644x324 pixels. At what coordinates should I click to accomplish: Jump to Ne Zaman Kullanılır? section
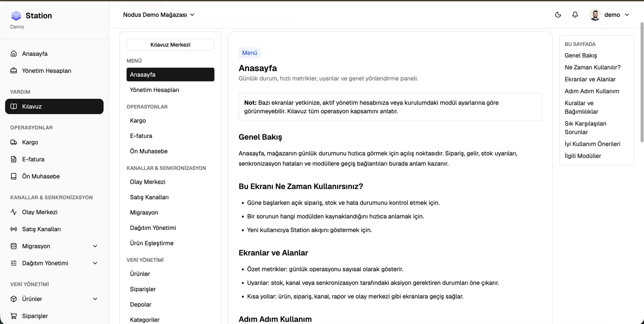592,67
